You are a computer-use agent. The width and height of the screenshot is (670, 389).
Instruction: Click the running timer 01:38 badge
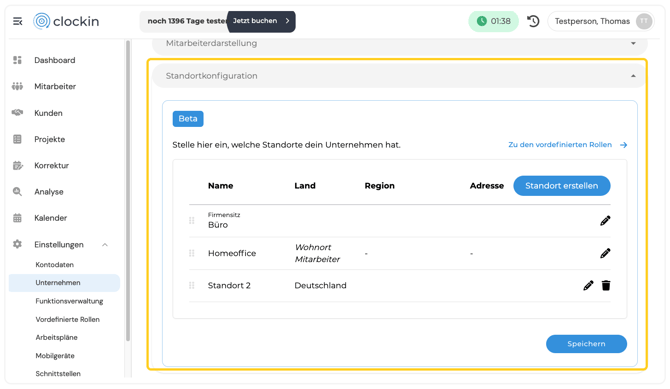click(494, 21)
